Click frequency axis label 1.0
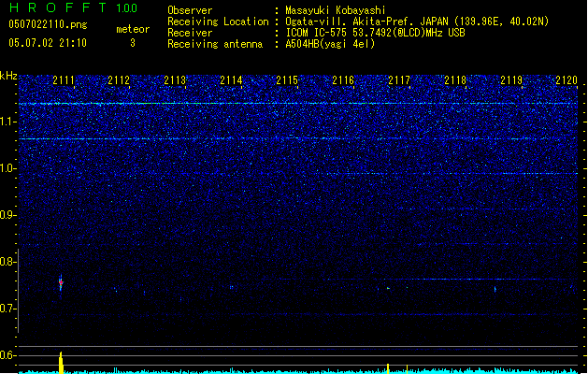Viewport: 588px width, 374px height. coord(8,168)
